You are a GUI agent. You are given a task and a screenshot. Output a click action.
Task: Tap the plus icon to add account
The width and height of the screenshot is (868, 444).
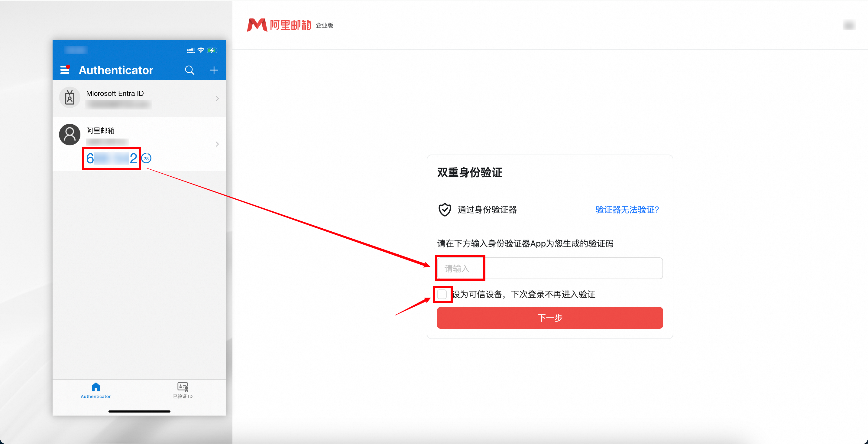[214, 70]
